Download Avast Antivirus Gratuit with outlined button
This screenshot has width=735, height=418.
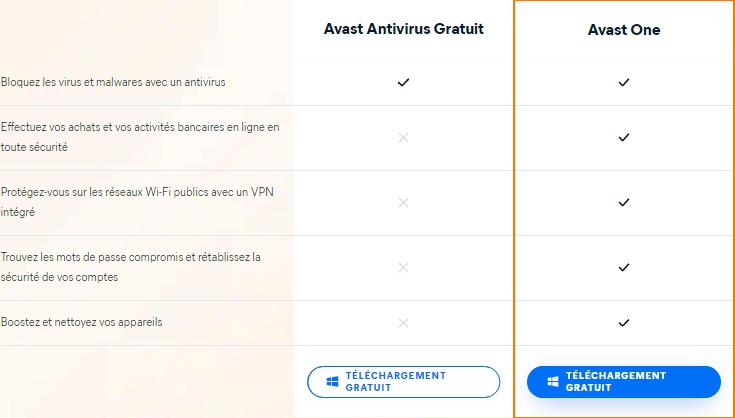(404, 382)
